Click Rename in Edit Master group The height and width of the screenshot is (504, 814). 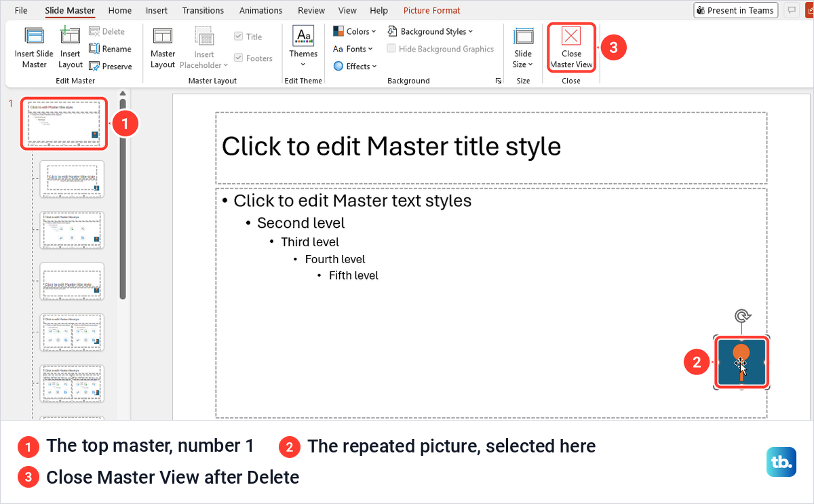(x=110, y=49)
